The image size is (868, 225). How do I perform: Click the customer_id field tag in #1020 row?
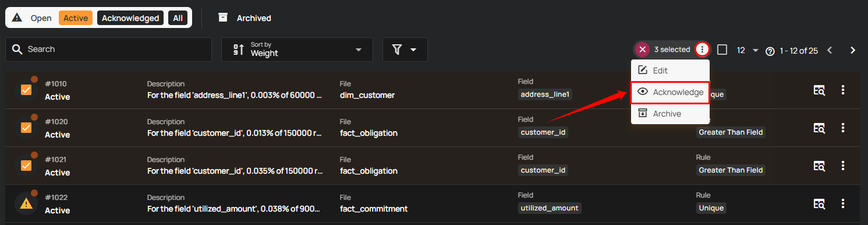pyautogui.click(x=543, y=132)
